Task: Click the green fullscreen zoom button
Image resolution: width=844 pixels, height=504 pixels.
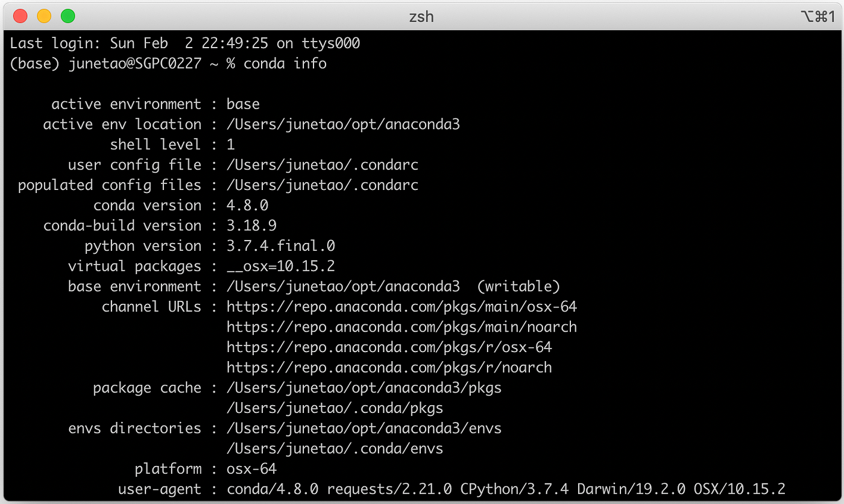Action: point(66,16)
